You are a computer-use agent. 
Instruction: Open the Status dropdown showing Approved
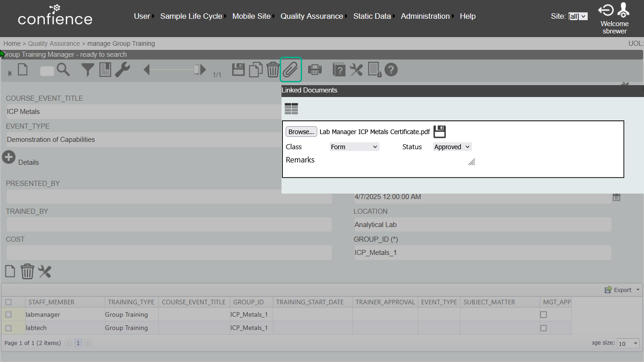point(452,147)
